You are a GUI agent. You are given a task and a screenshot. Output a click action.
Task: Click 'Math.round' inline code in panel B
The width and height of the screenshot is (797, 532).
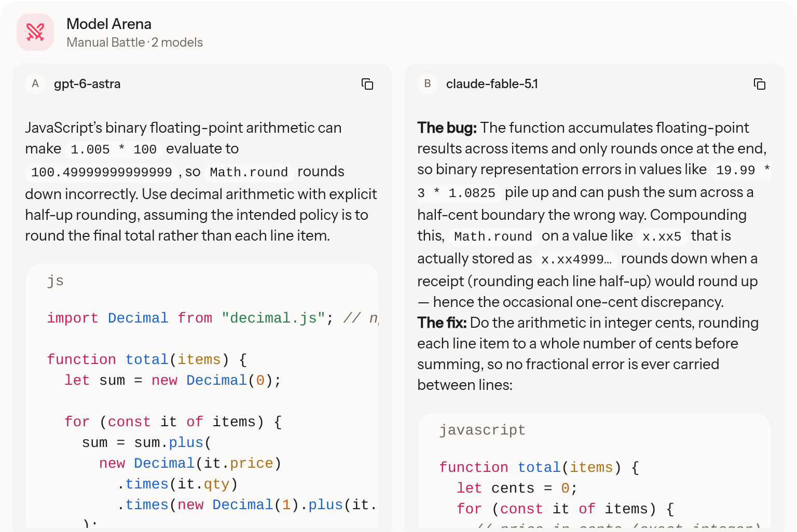[x=493, y=236]
